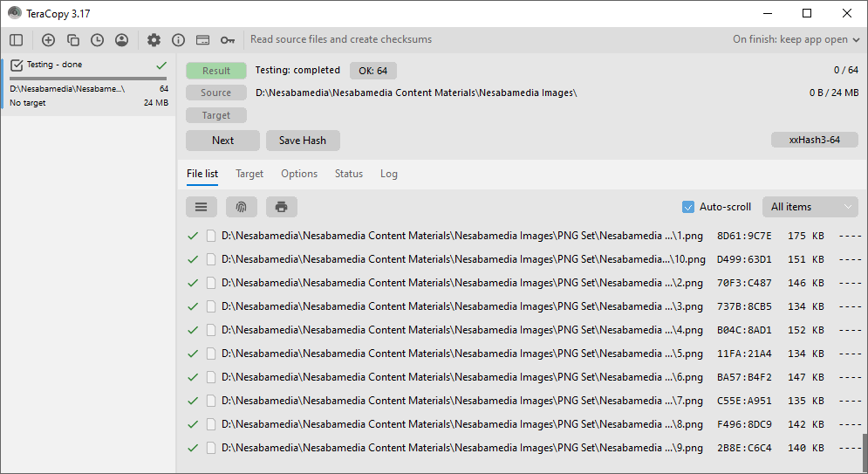Open settings with the gear icon
This screenshot has height=474, width=868.
[x=154, y=39]
